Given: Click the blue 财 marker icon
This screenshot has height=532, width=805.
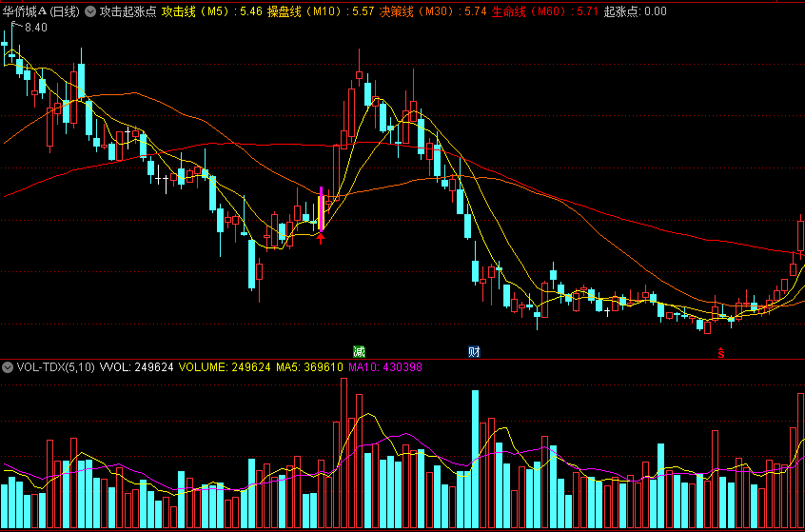Looking at the screenshot, I should (475, 352).
